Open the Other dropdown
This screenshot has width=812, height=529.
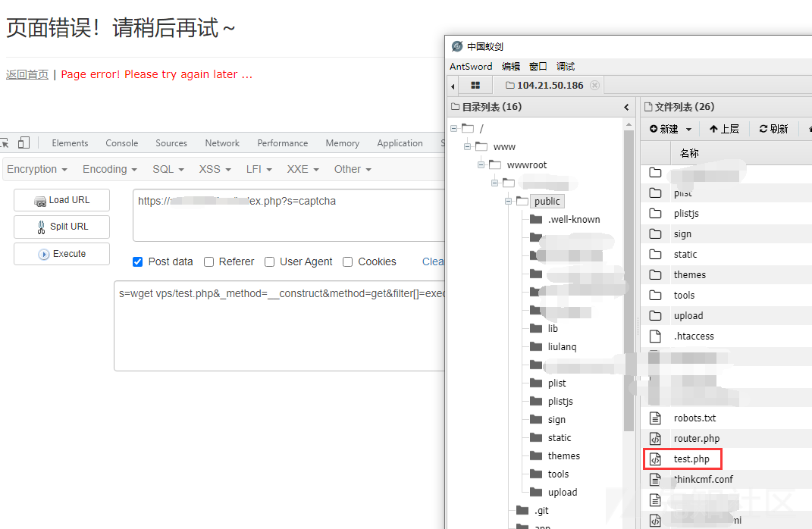(353, 169)
